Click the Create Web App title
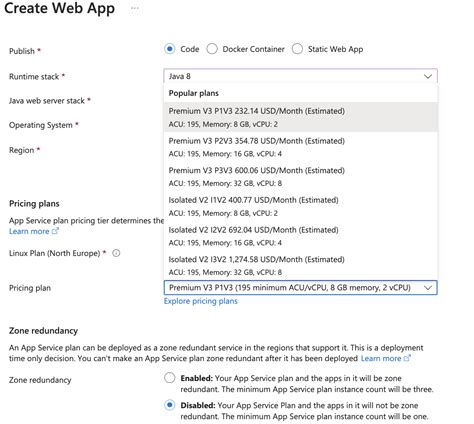Image resolution: width=474 pixels, height=424 pixels. coord(59,8)
